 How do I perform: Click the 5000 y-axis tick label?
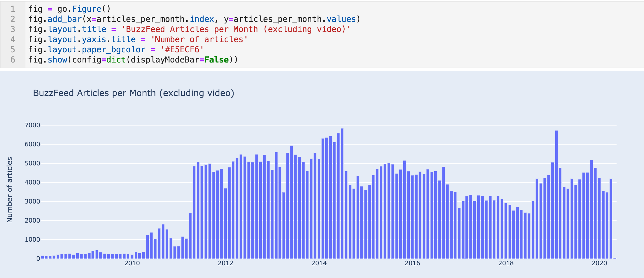[x=32, y=163]
